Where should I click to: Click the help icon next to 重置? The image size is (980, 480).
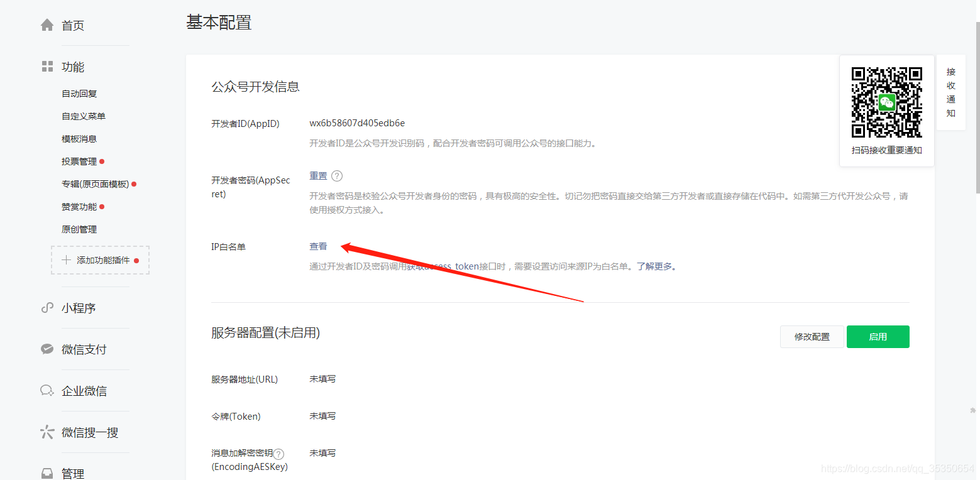tap(337, 176)
